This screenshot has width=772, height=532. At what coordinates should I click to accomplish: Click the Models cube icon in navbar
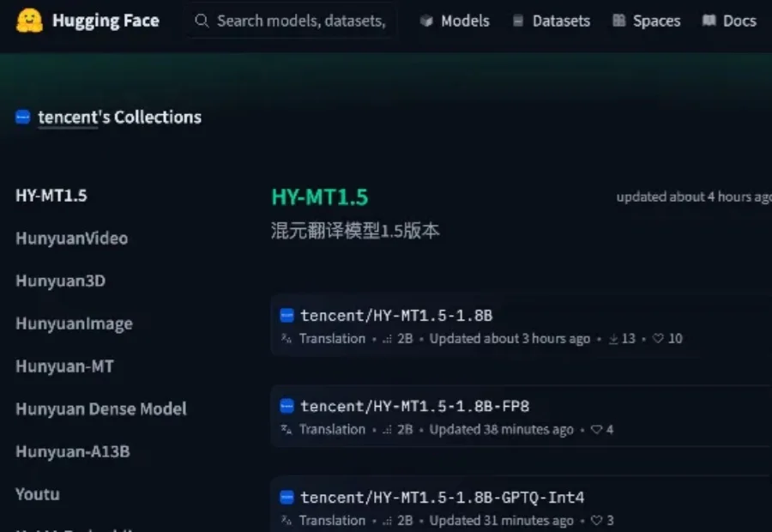coord(425,20)
